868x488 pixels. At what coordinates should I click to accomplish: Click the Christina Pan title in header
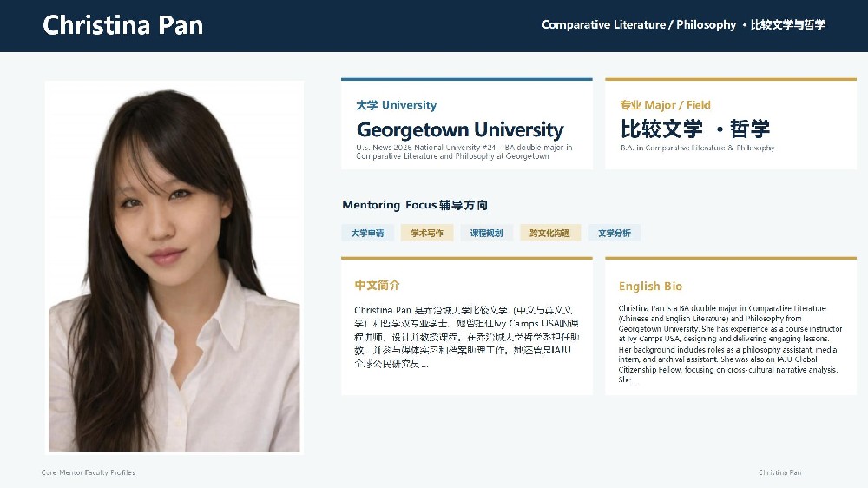pos(123,25)
